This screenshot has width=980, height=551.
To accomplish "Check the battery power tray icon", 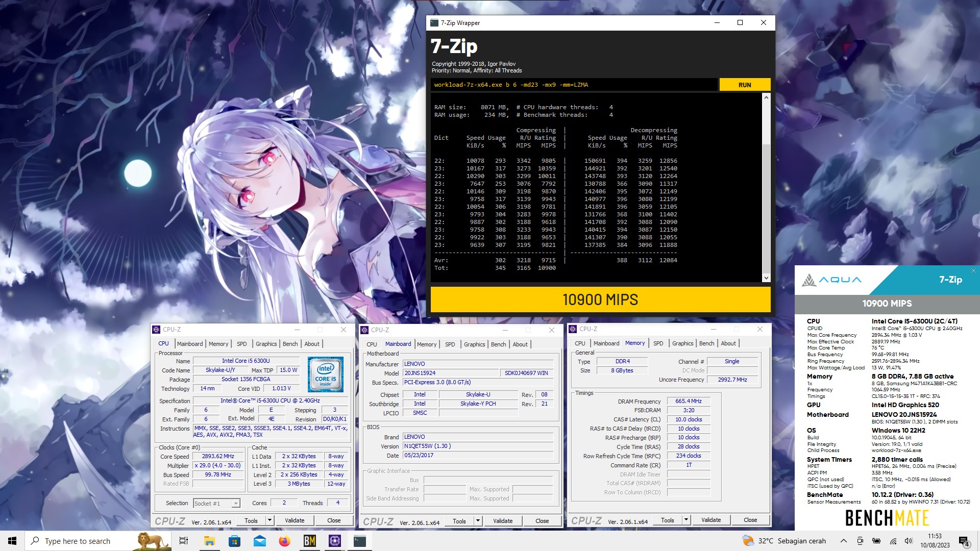I will [876, 541].
